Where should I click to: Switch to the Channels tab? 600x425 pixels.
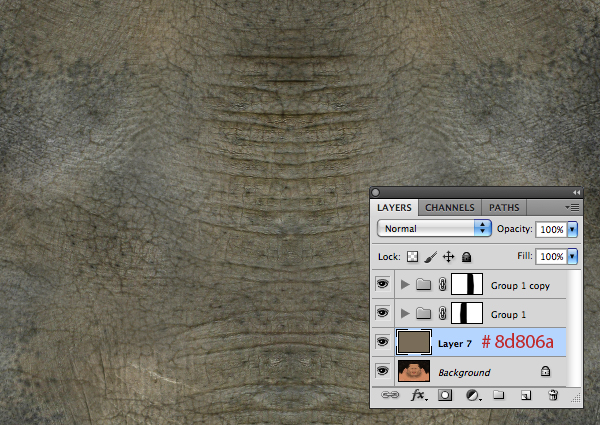click(x=450, y=207)
